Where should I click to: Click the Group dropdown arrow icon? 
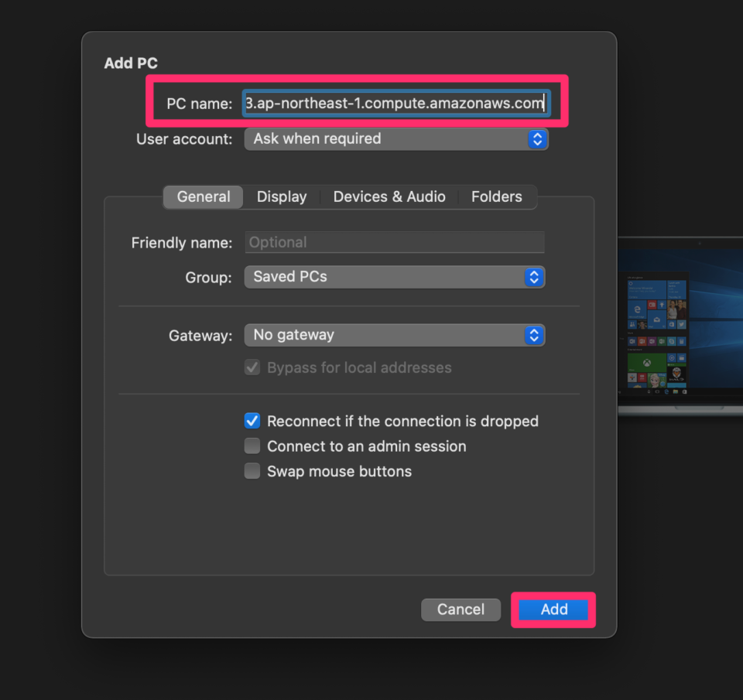(534, 277)
